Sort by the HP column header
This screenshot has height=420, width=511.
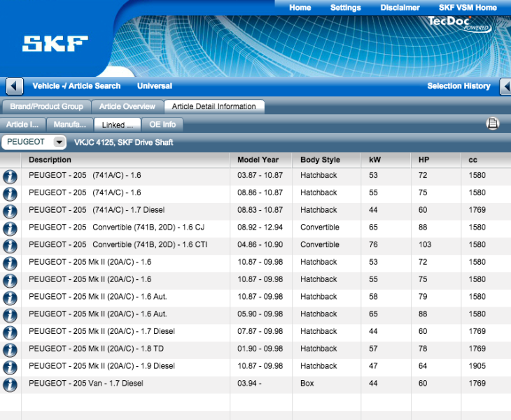[x=435, y=160]
